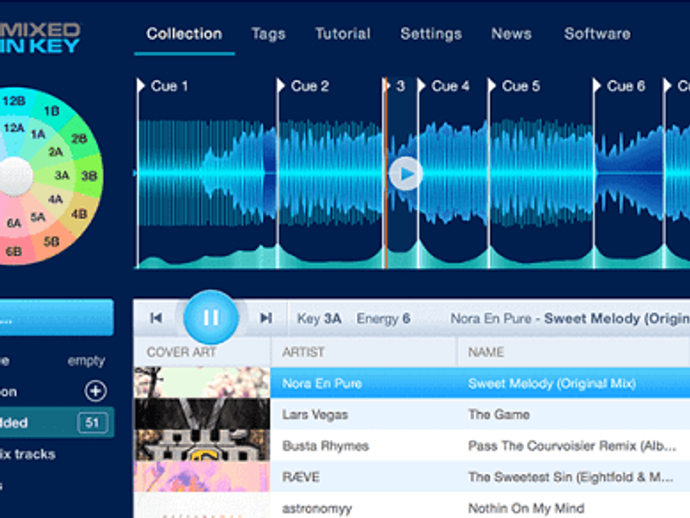Screen dimensions: 690x518
Task: Click the Mixed In Key logo
Action: [x=40, y=38]
